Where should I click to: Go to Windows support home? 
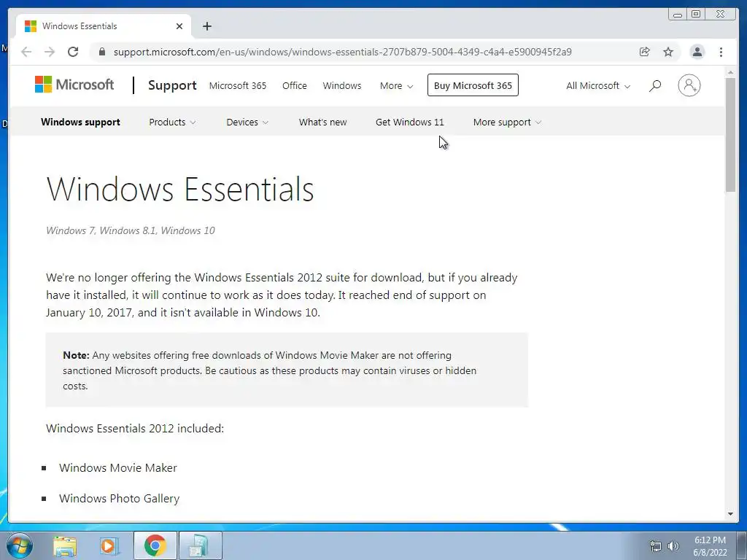(80, 122)
